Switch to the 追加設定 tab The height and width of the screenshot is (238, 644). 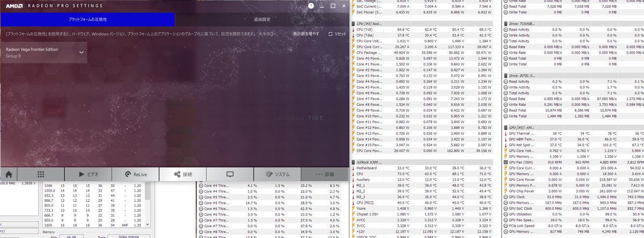click(262, 19)
